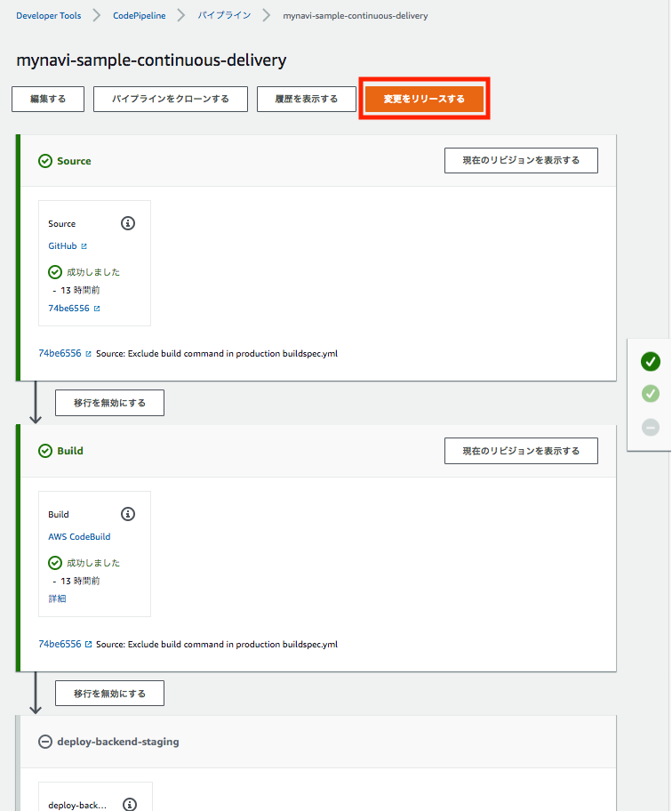The width and height of the screenshot is (672, 811).
Task: Click external link icon beside GitHub
Action: pos(84,246)
